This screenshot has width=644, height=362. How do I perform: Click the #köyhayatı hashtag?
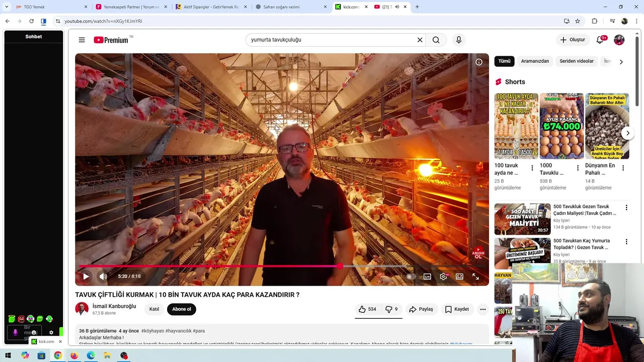[x=152, y=331]
